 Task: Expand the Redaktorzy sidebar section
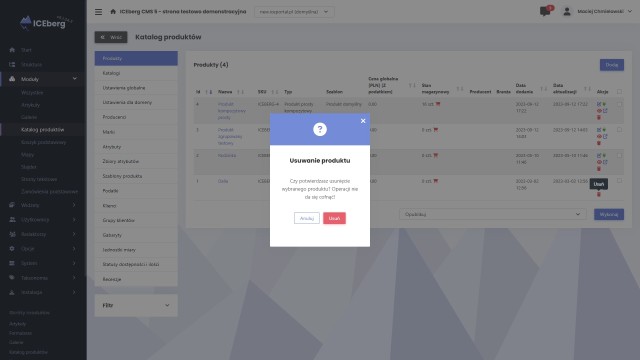point(43,234)
